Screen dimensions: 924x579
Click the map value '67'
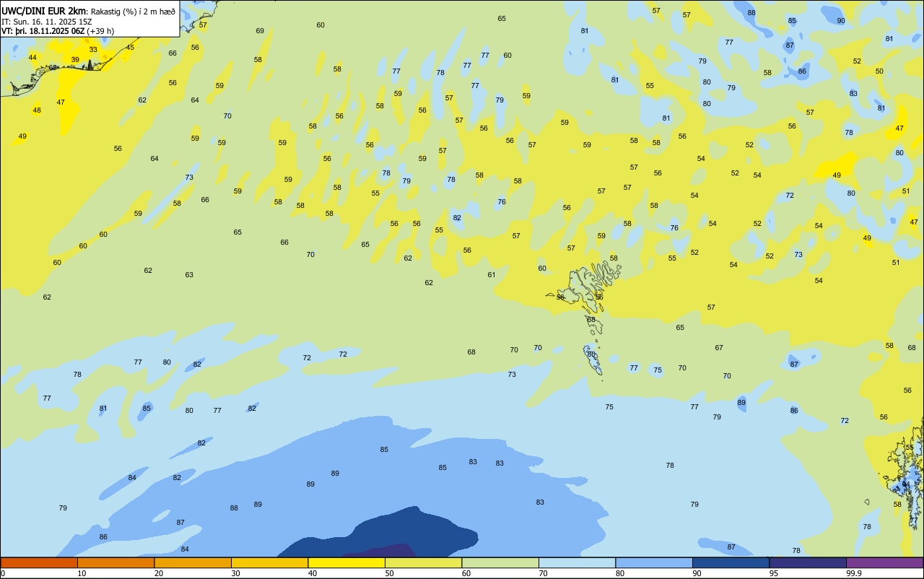pyautogui.click(x=719, y=348)
